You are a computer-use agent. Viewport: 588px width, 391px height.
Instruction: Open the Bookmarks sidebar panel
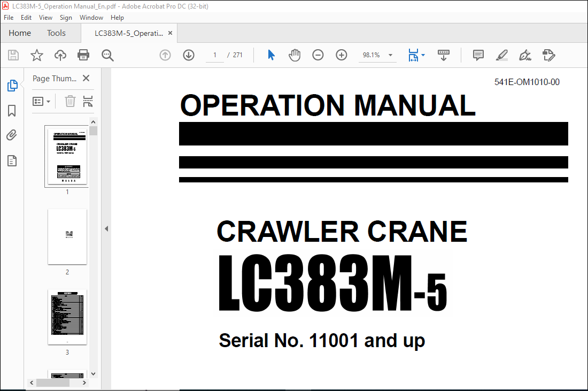[12, 111]
